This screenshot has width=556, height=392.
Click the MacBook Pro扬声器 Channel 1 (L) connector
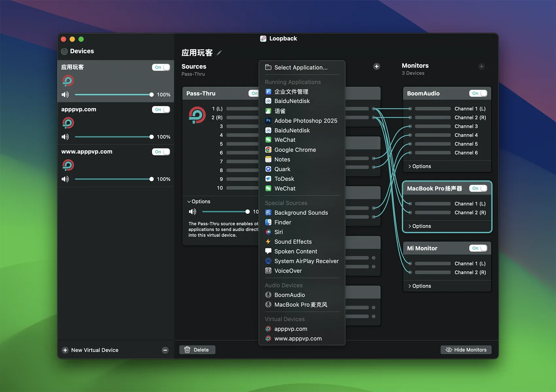click(410, 204)
